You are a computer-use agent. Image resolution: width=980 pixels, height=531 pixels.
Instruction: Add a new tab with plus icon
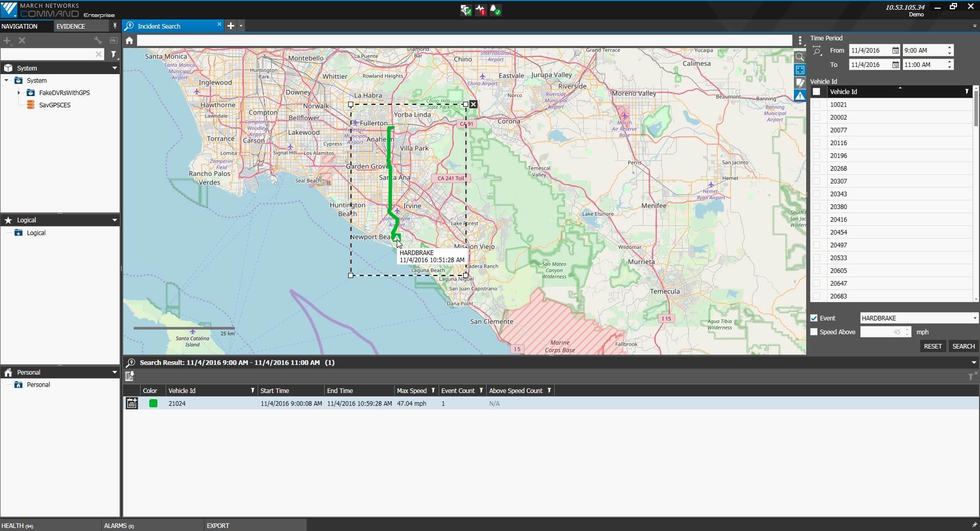point(231,26)
